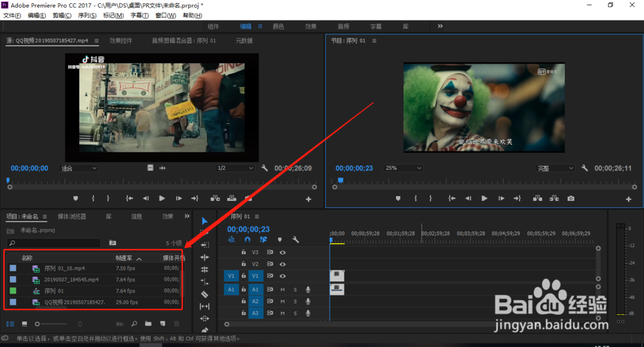Screen dimensions: 644x347
Task: Toggle Snap magnet in timeline
Action: pyautogui.click(x=247, y=239)
